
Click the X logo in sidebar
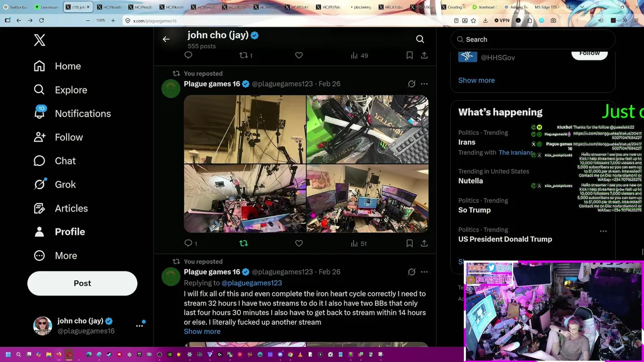coord(40,40)
